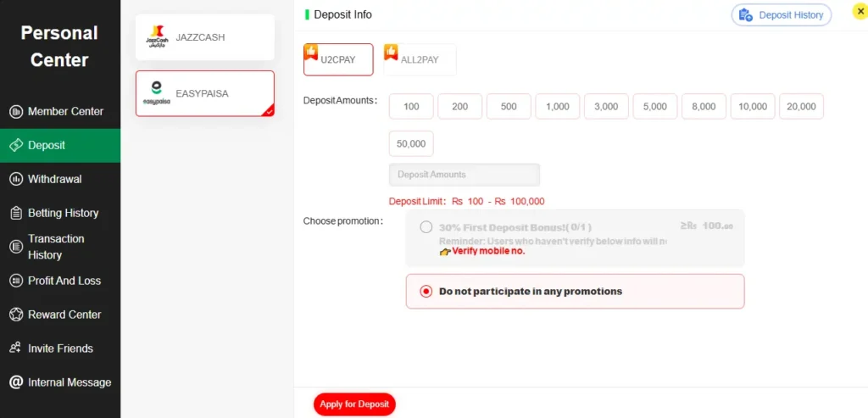Select Do not participate in promotions radio
Image resolution: width=868 pixels, height=418 pixels.
tap(426, 291)
